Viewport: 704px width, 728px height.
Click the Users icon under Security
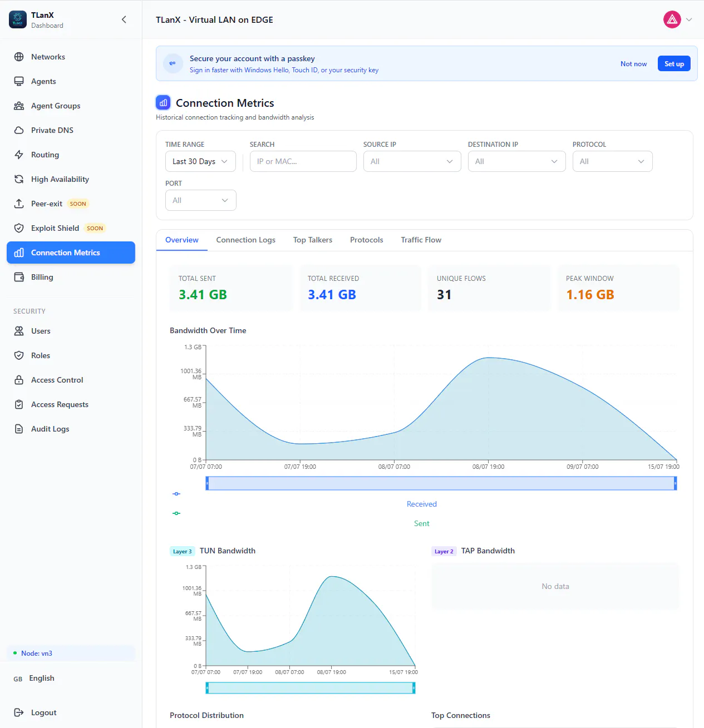tap(19, 331)
